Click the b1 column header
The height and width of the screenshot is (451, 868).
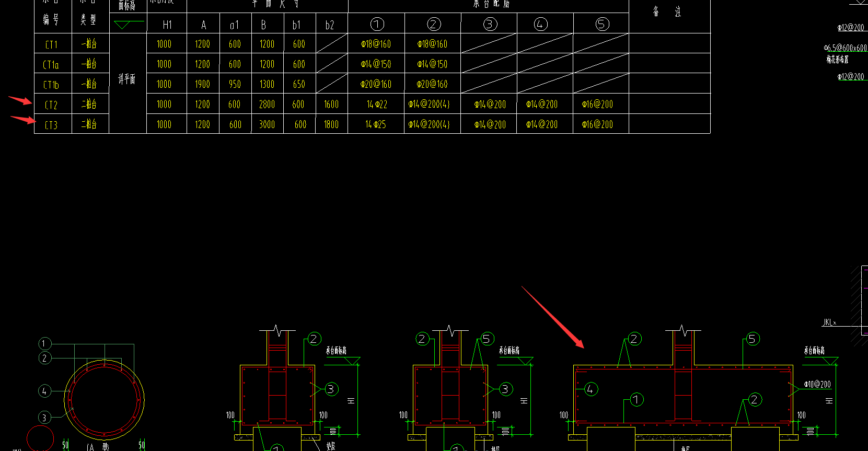pyautogui.click(x=297, y=25)
